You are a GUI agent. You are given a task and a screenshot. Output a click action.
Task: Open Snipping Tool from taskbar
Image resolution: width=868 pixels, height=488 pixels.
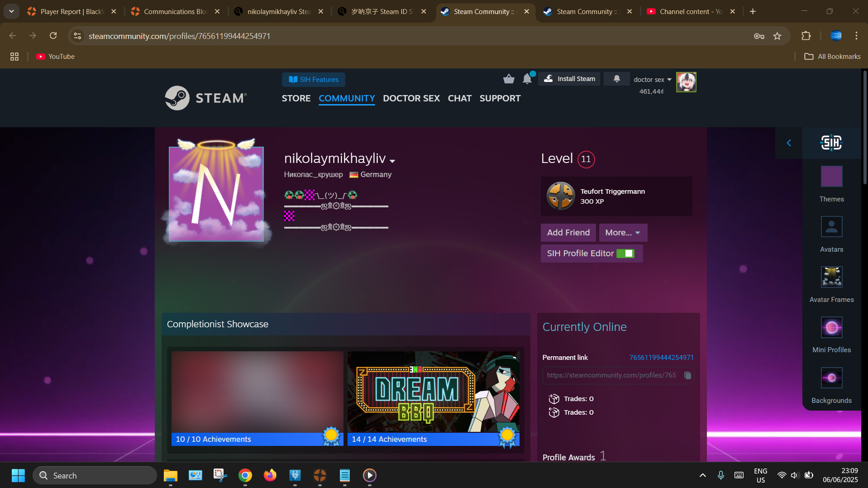(220, 475)
